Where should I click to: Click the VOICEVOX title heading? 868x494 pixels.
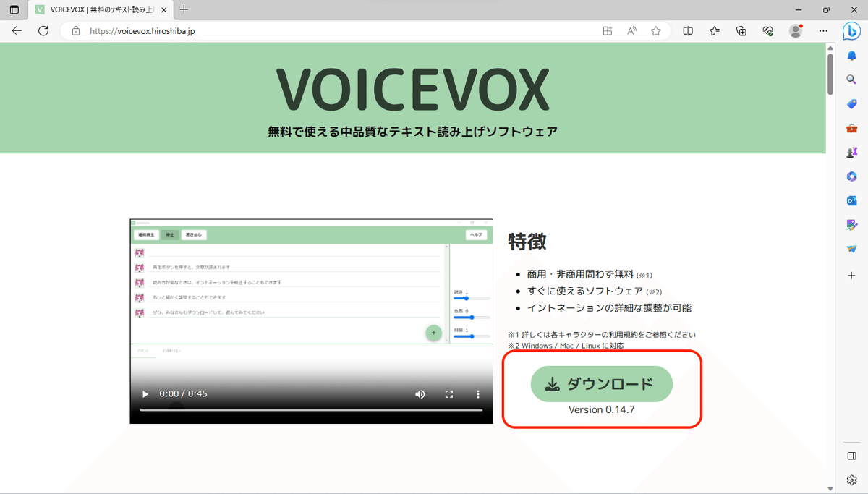coord(412,90)
